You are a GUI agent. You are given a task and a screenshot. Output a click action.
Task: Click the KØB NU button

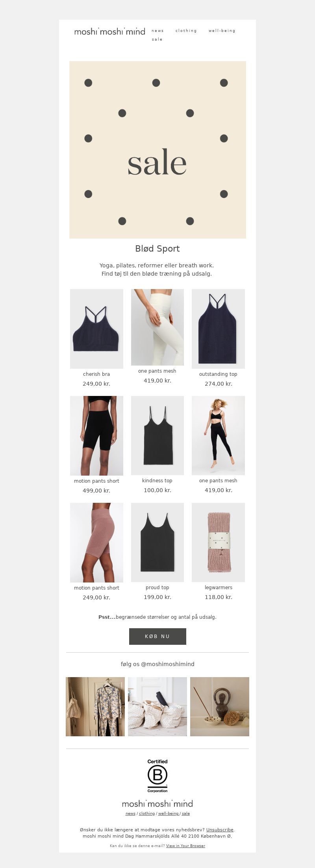(x=157, y=637)
